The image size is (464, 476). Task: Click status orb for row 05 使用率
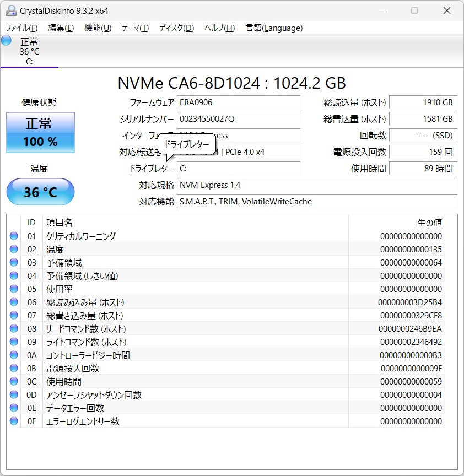(14, 289)
